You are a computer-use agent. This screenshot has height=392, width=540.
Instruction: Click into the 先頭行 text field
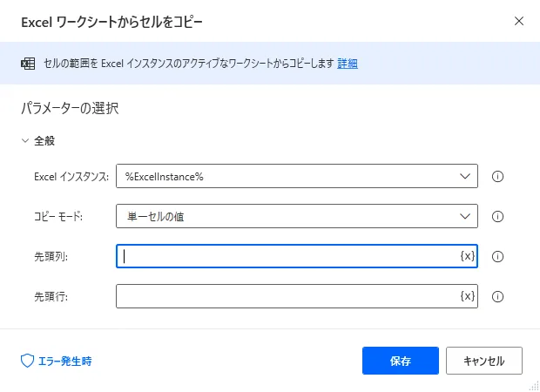(287, 296)
